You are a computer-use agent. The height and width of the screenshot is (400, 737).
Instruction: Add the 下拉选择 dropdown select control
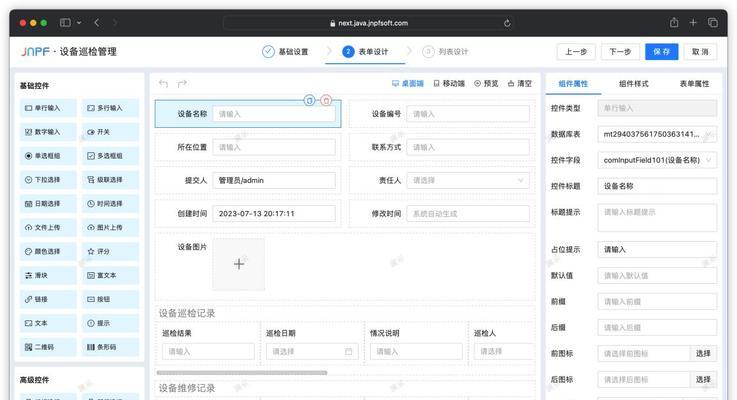[x=48, y=180]
